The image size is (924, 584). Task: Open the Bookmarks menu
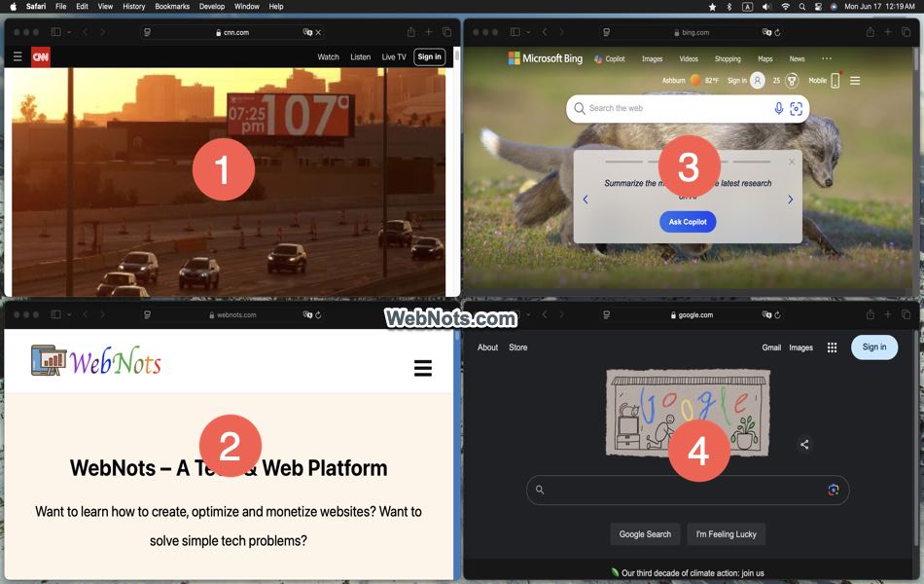[x=172, y=7]
